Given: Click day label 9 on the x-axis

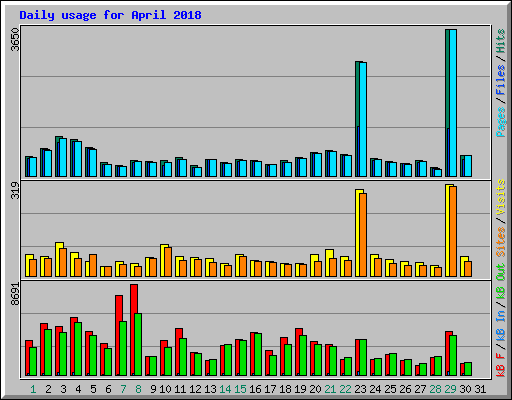Looking at the screenshot, I should coord(153,389).
